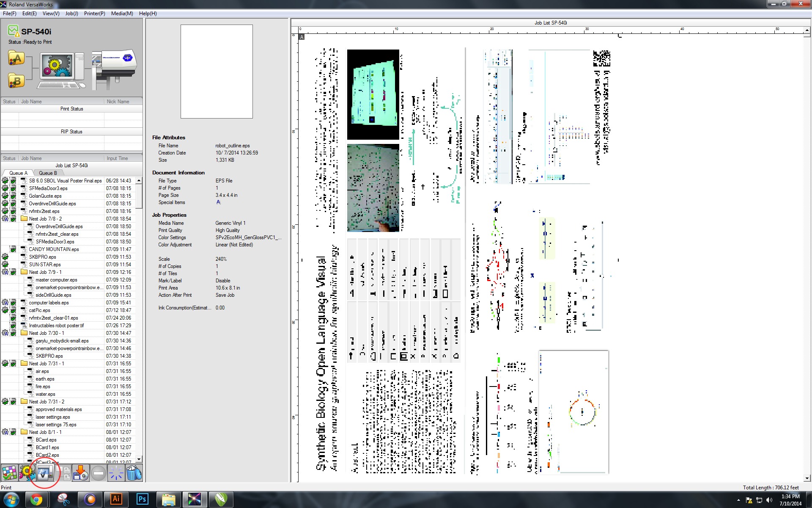The width and height of the screenshot is (812, 508).
Task: Open the File(F) menu
Action: tap(10, 14)
